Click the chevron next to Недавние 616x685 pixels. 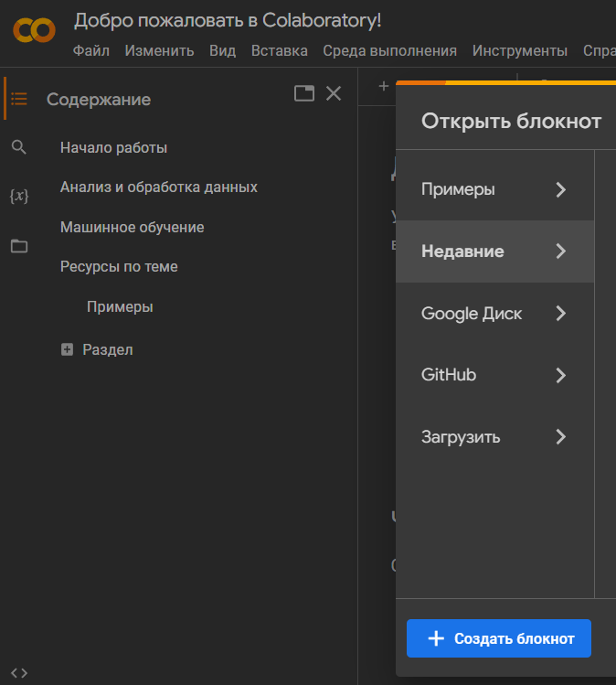coord(561,252)
